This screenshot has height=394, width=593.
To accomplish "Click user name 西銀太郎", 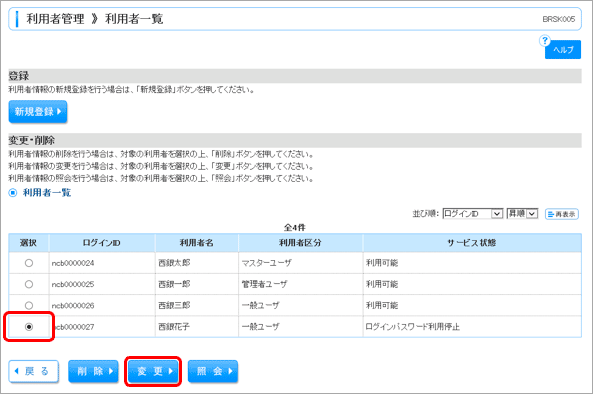I will (x=174, y=263).
